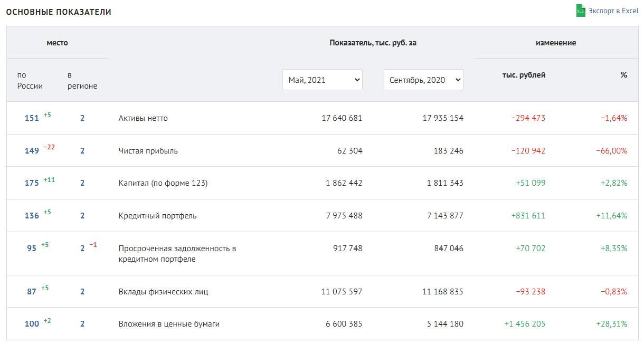
Task: Click the +28,31% securities percentage
Action: pos(612,324)
